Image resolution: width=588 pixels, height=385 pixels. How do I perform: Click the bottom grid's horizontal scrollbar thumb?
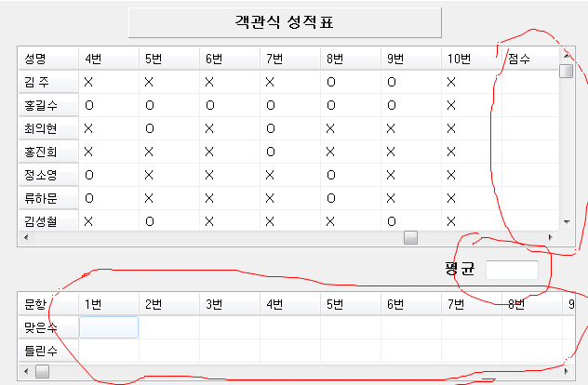click(x=43, y=371)
